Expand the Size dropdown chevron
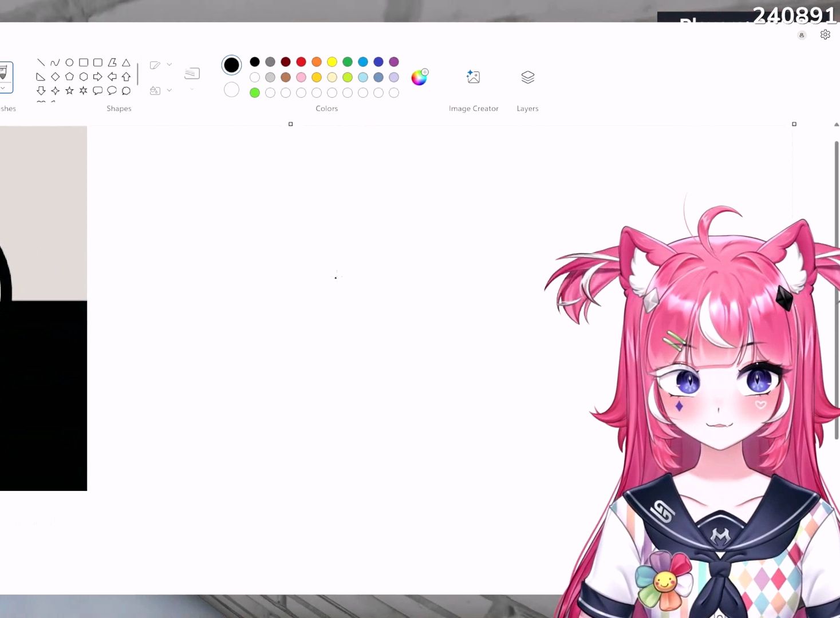The image size is (840, 618). (x=192, y=89)
